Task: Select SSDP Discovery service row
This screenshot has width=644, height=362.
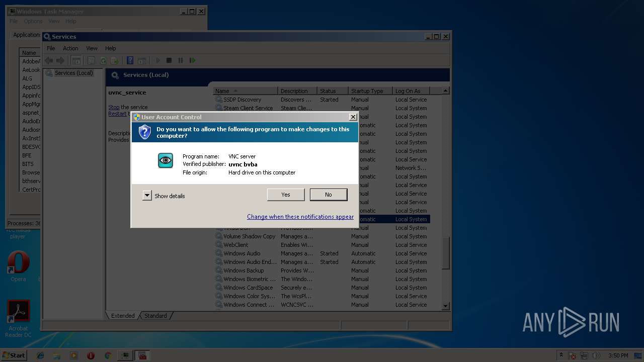Action: (321, 100)
